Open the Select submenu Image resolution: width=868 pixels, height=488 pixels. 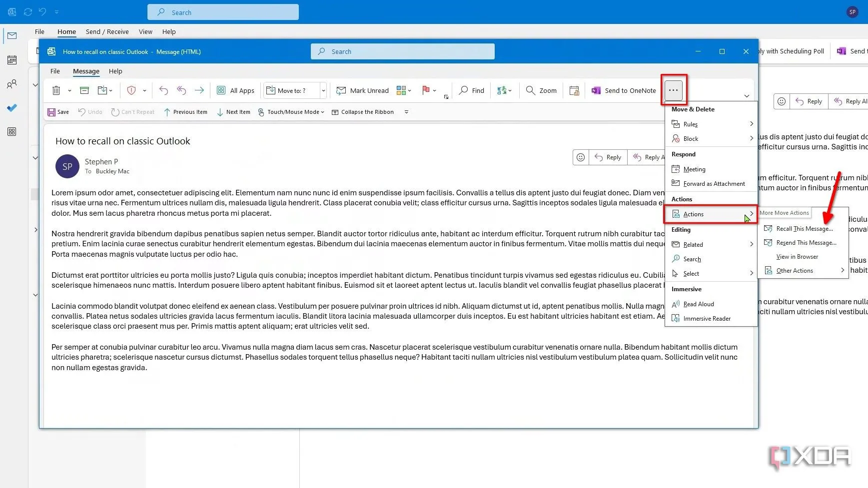tap(712, 273)
